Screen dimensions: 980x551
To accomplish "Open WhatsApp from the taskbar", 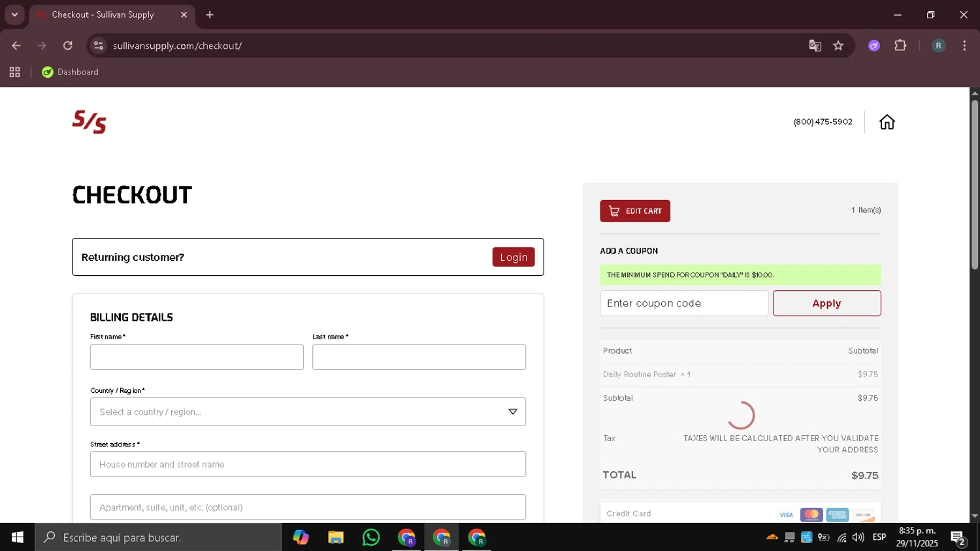I will [371, 537].
